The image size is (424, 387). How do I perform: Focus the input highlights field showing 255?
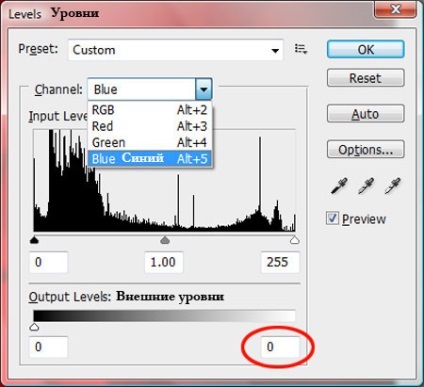280,262
